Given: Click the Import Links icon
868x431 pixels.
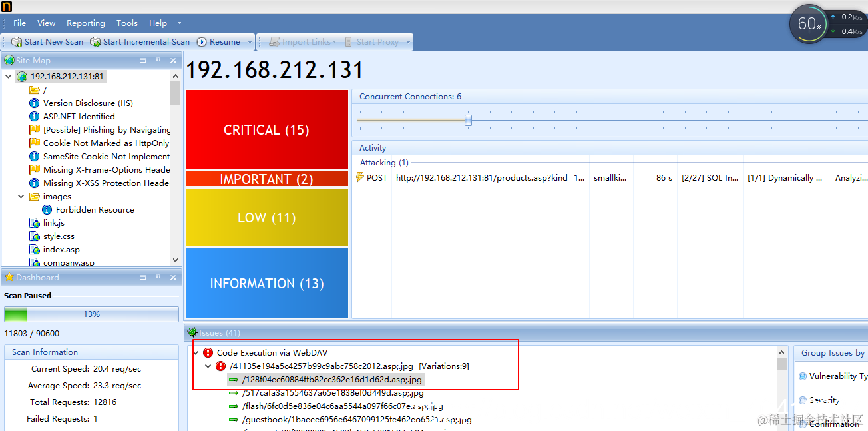Looking at the screenshot, I should pos(274,41).
